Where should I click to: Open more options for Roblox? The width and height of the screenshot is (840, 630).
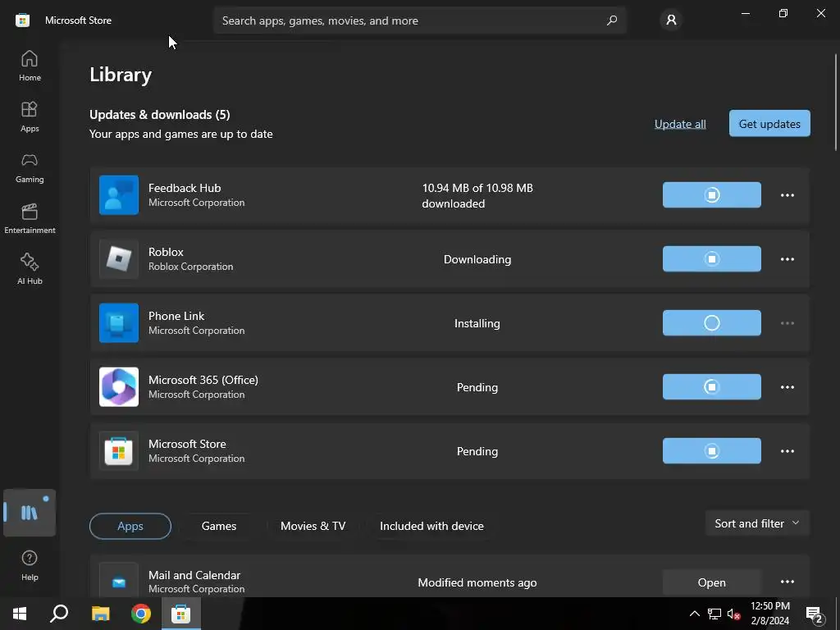[x=787, y=259]
